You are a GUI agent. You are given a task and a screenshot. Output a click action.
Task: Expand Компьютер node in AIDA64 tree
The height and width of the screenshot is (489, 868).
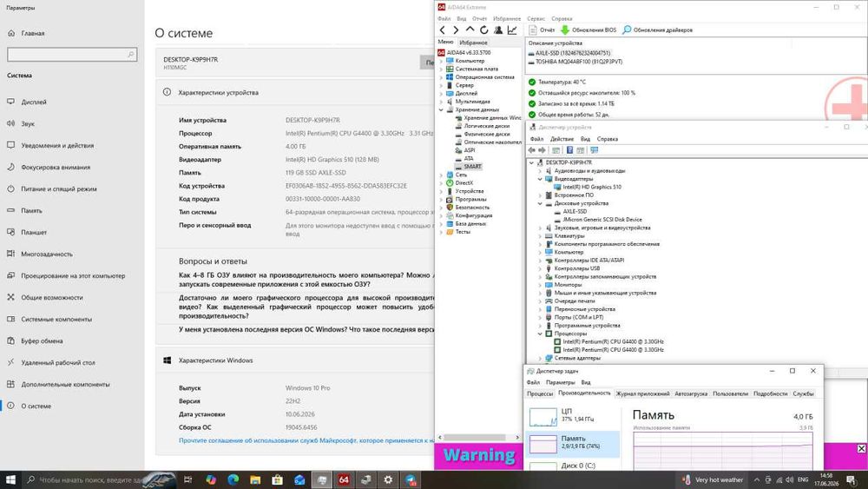(441, 61)
